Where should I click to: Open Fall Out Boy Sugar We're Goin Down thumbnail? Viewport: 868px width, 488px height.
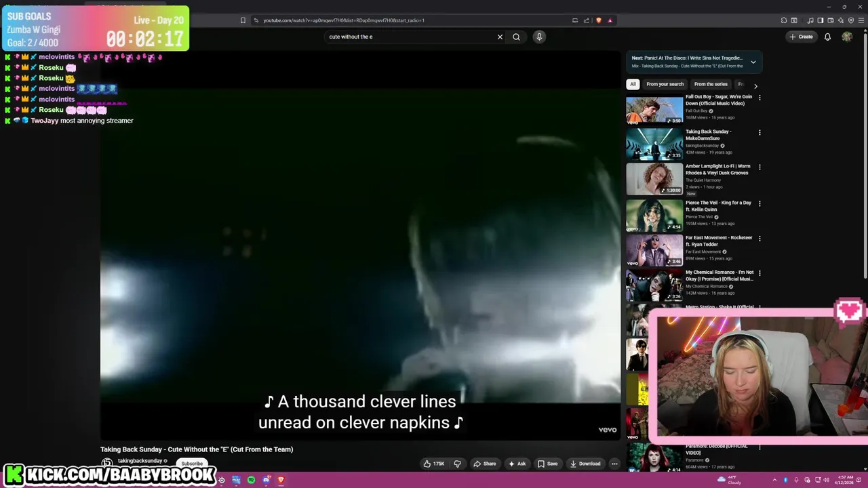[654, 110]
